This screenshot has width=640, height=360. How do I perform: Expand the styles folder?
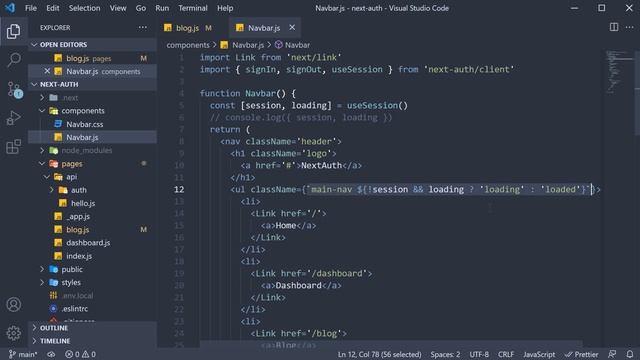92,282
